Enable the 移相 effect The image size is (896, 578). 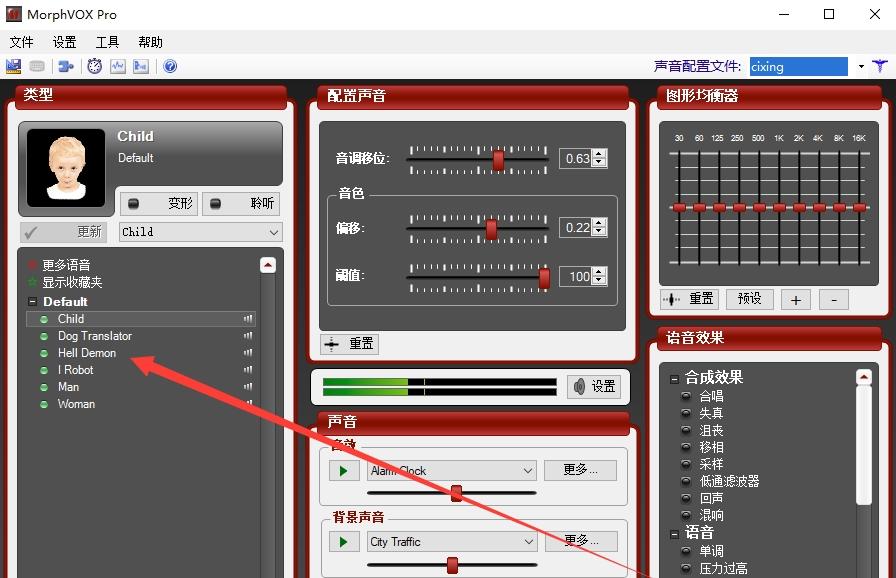(686, 447)
